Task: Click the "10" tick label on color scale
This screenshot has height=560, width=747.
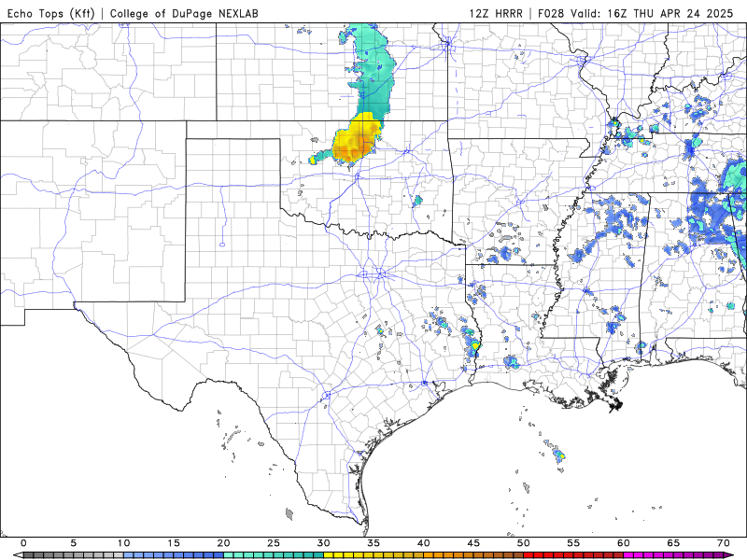Action: pyautogui.click(x=124, y=543)
